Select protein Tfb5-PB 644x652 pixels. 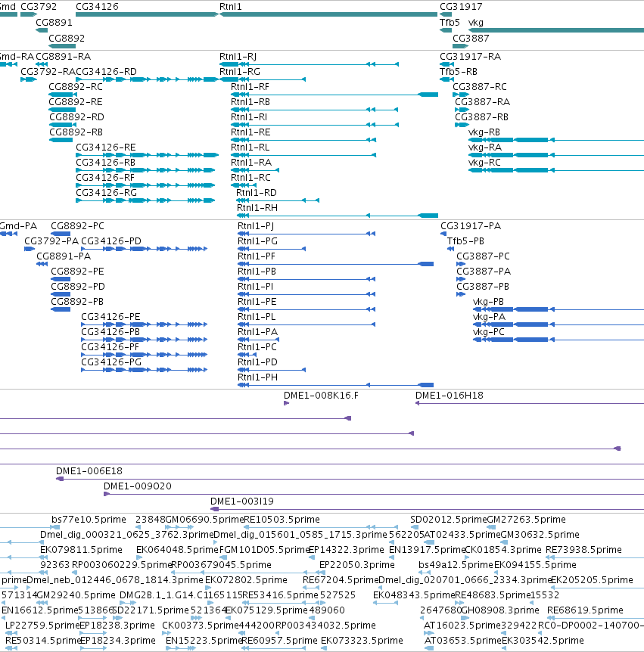(465, 241)
